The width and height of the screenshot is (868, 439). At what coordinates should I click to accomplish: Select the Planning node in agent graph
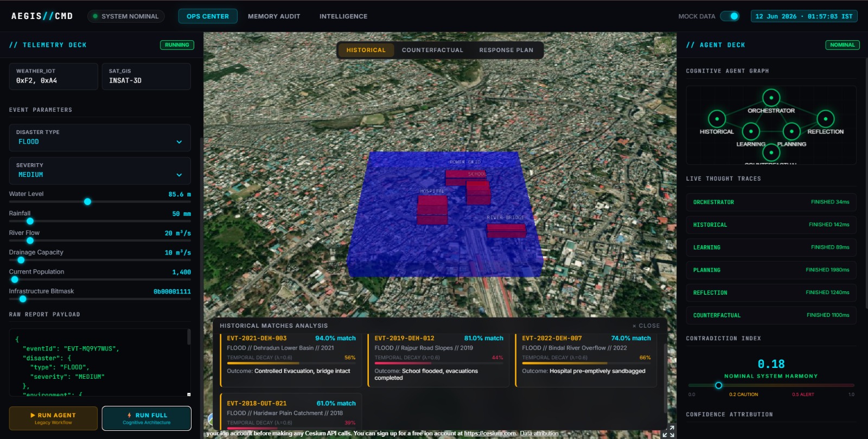pyautogui.click(x=792, y=131)
